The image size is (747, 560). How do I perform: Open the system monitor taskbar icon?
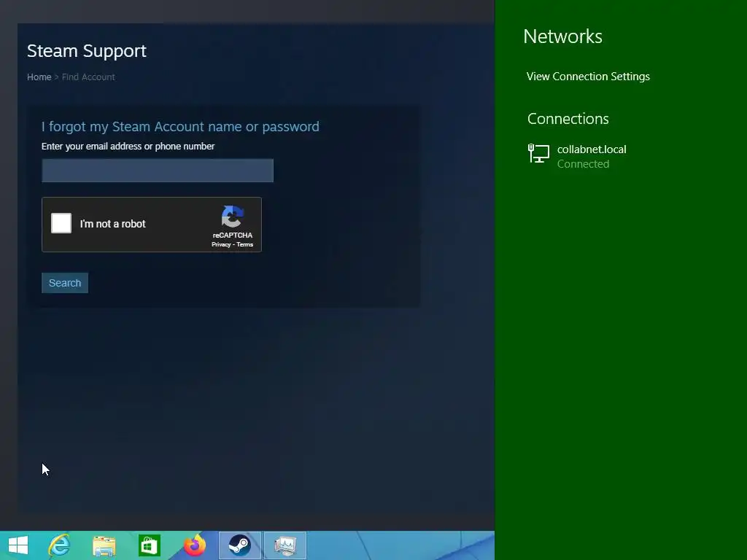285,545
